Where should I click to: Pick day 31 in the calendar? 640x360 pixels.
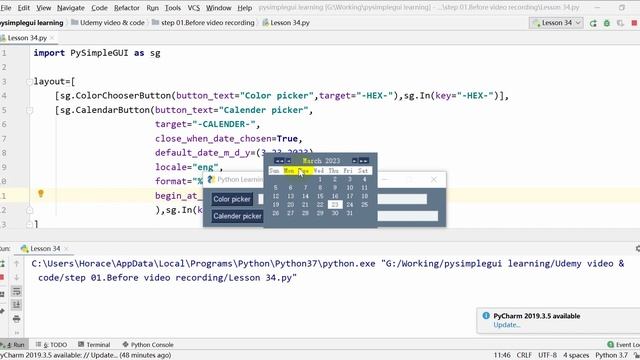349,213
